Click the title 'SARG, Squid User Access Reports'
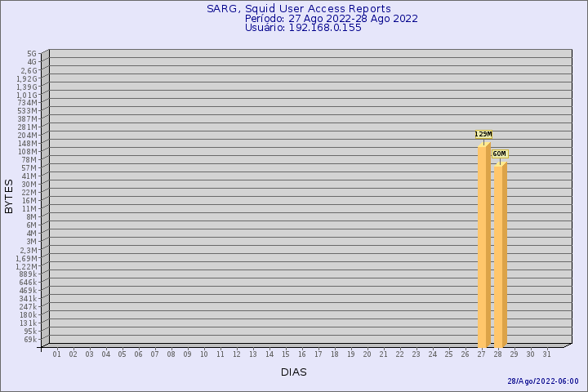 [x=299, y=9]
